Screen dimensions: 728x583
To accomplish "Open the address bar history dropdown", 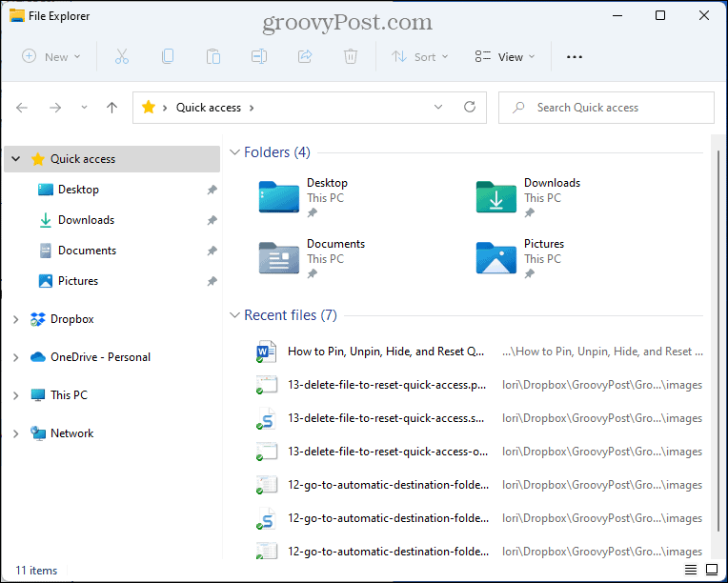I will (437, 108).
